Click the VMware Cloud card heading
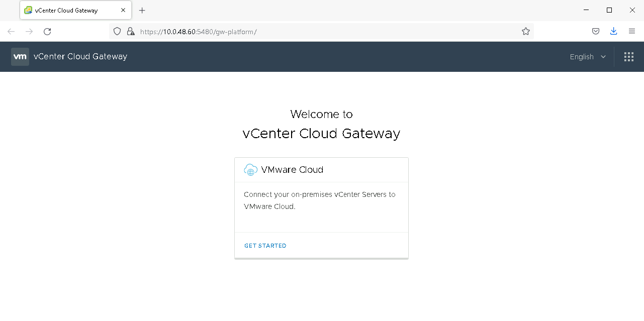Screen dimensions: 644x321 (x=292, y=170)
